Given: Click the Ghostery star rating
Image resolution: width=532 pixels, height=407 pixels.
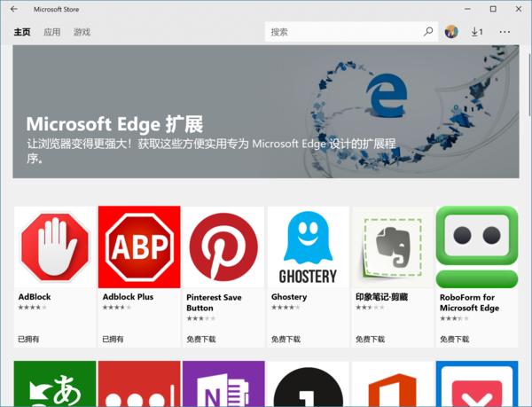Looking at the screenshot, I should click(x=286, y=308).
